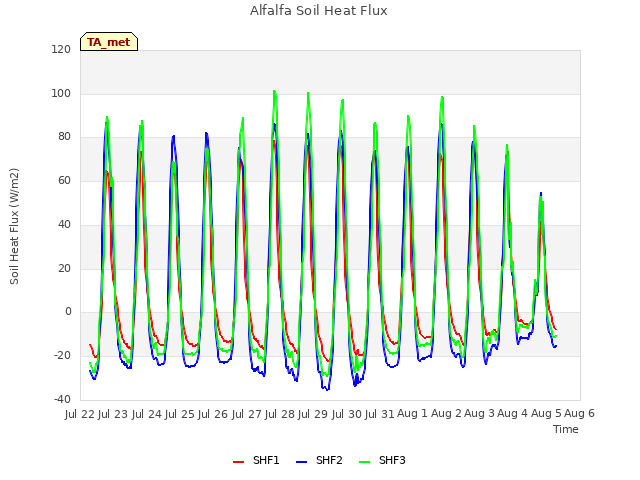Click the x-axis date label Jul 28
640x480 pixels.
pyautogui.click(x=279, y=414)
